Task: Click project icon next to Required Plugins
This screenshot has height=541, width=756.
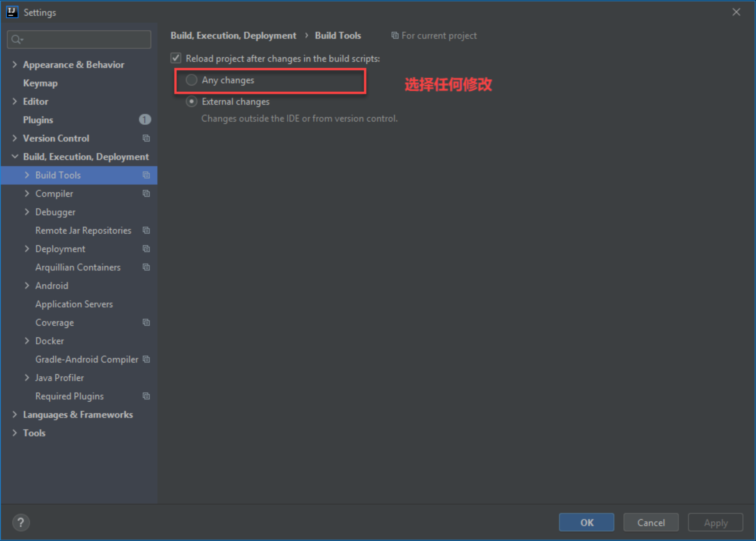Action: (146, 396)
